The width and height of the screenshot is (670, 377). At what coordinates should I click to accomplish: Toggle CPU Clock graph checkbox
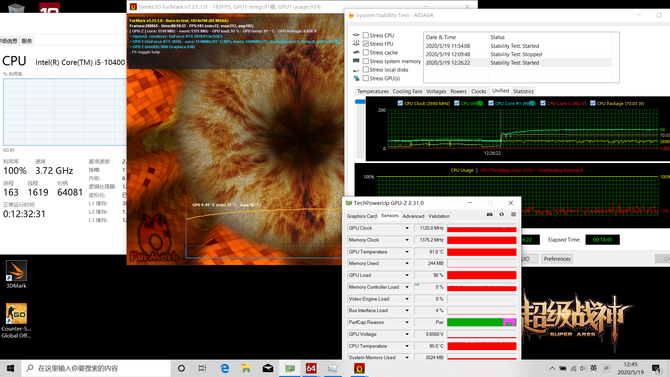coord(400,103)
